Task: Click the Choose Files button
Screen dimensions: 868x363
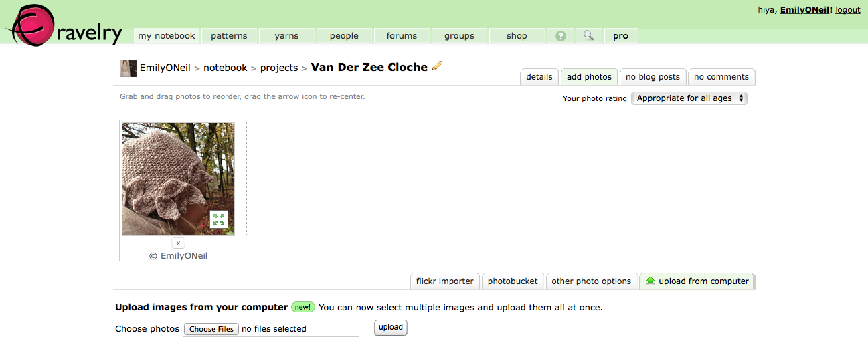Action: 211,329
